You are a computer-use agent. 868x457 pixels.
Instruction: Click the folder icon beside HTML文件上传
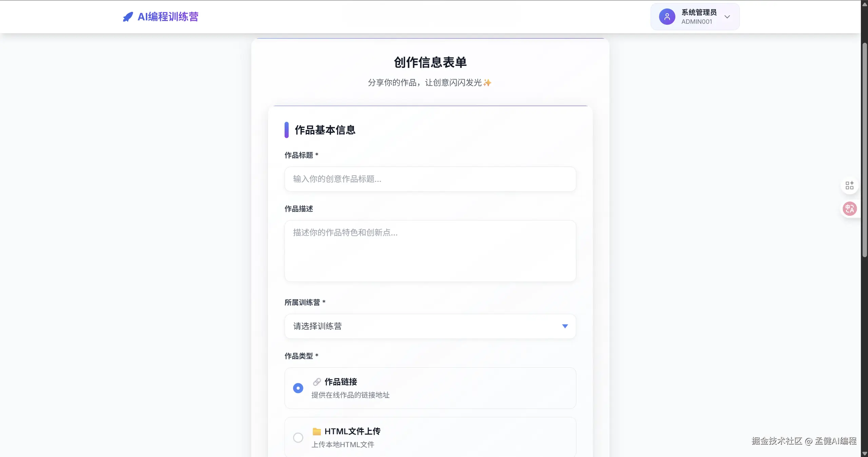pyautogui.click(x=317, y=432)
